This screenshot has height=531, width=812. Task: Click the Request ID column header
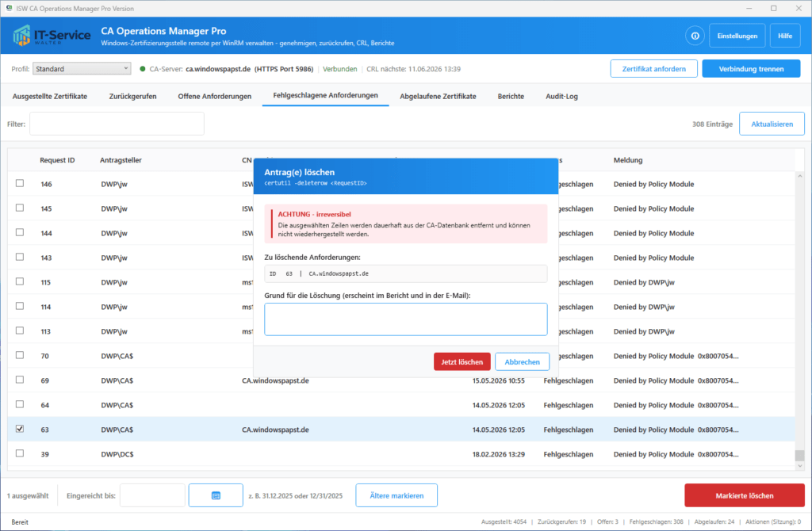tap(57, 160)
